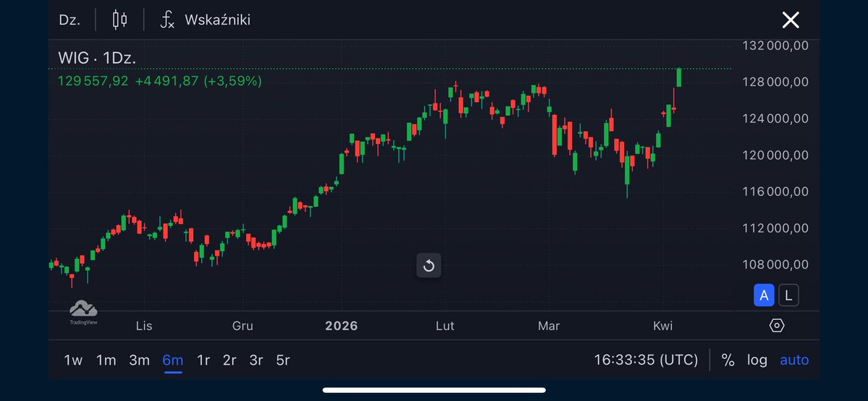The width and height of the screenshot is (868, 401).
Task: Click the 128 000,00 price axis label
Action: tap(775, 82)
